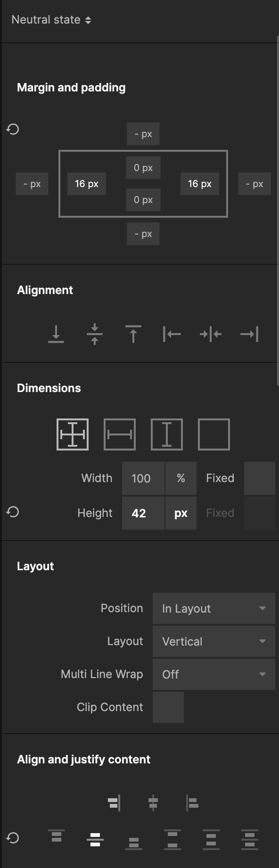Select the fill width dimension icon
The width and height of the screenshot is (279, 868).
120,434
